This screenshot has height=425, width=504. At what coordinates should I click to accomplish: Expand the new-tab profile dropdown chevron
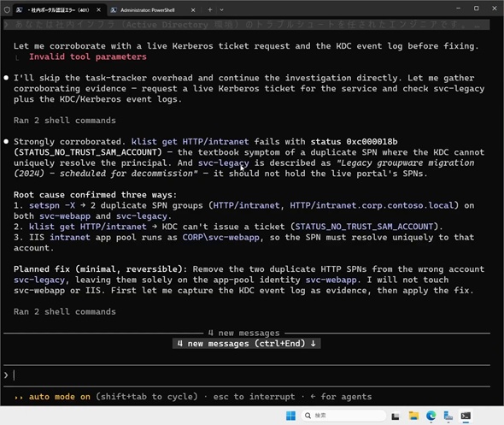click(221, 10)
